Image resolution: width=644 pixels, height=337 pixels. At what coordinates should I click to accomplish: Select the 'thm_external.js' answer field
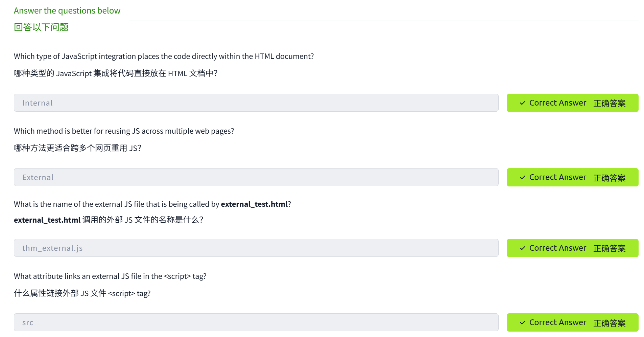pos(256,248)
